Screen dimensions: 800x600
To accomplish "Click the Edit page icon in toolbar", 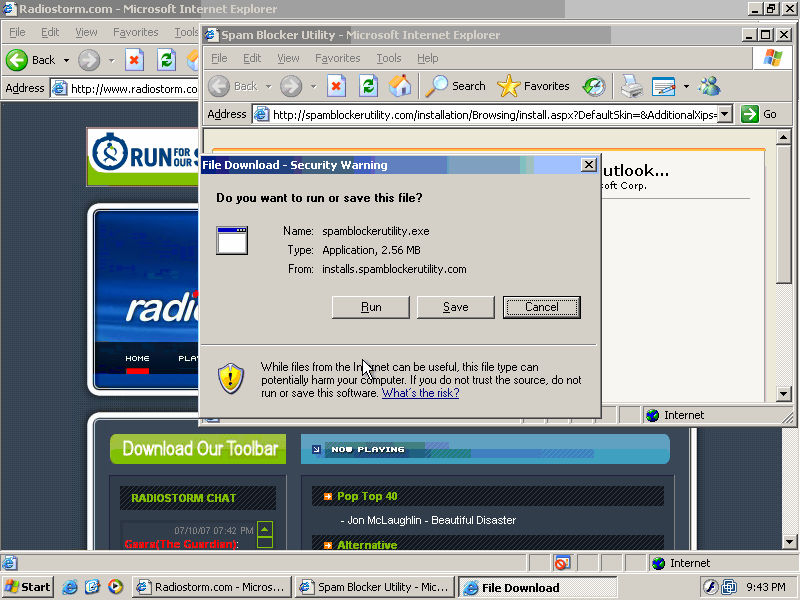I will (664, 87).
